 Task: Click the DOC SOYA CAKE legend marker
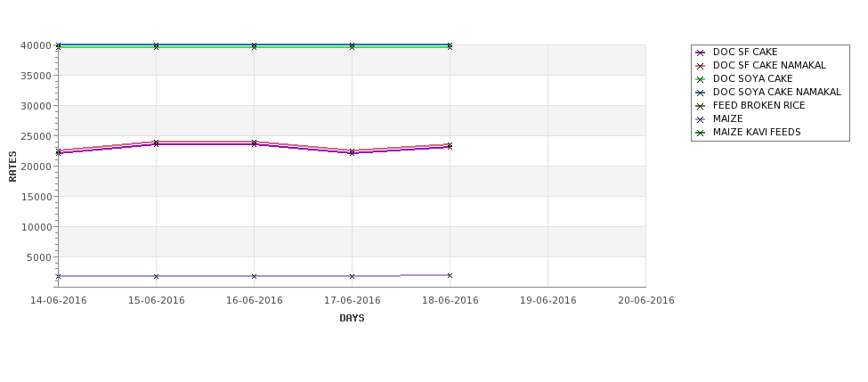coord(701,79)
